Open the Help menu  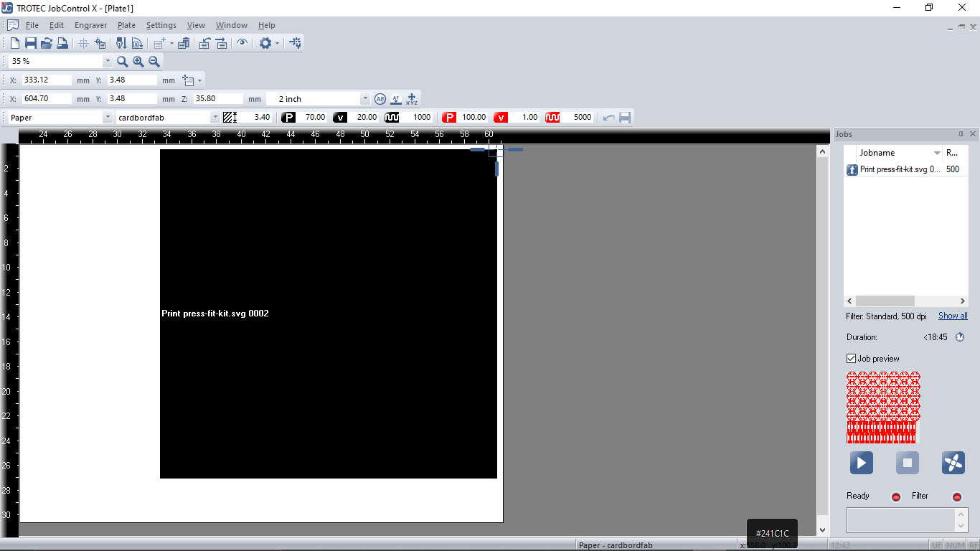[x=266, y=25]
